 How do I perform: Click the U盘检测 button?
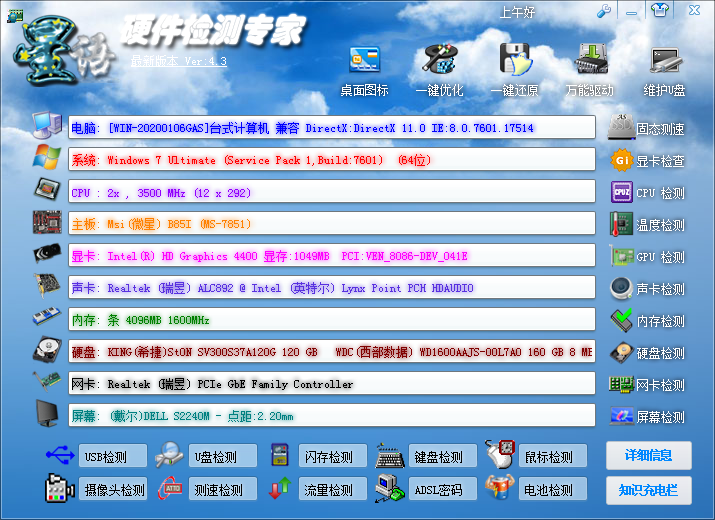click(x=223, y=456)
